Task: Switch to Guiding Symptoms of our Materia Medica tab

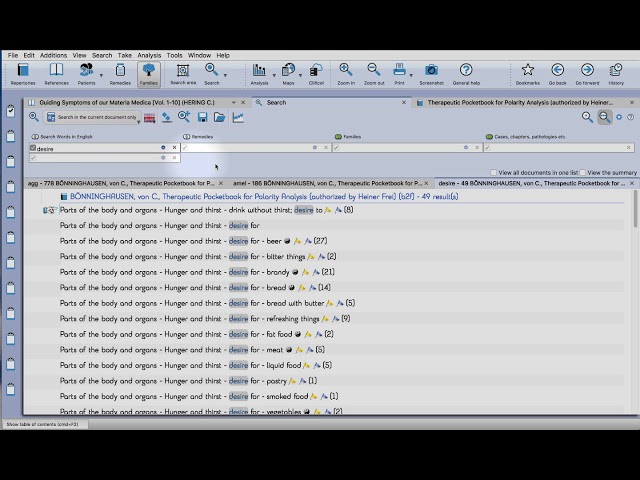Action: tap(127, 102)
